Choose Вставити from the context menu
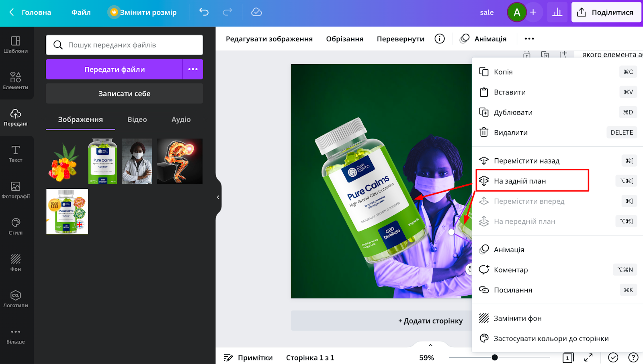643x364 pixels. click(557, 92)
